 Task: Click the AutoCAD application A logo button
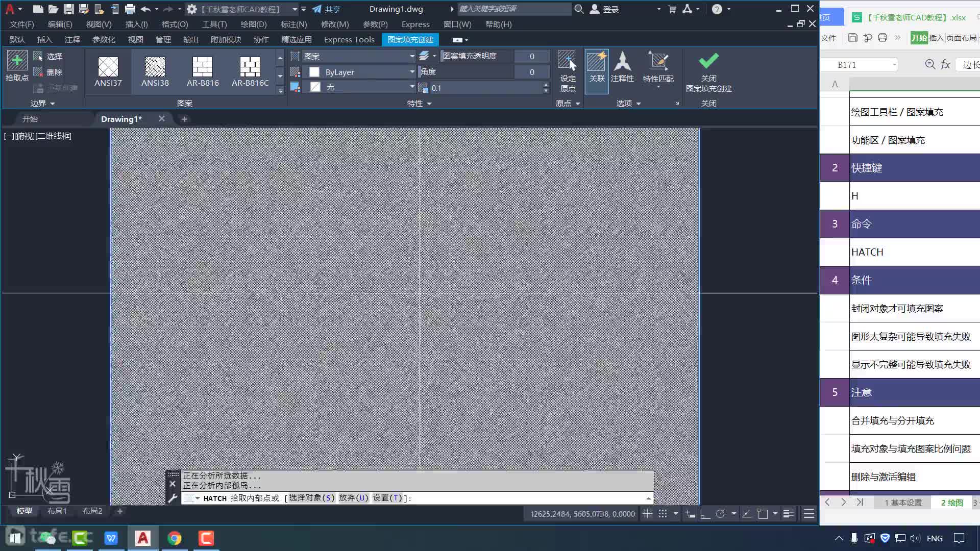pos(10,9)
